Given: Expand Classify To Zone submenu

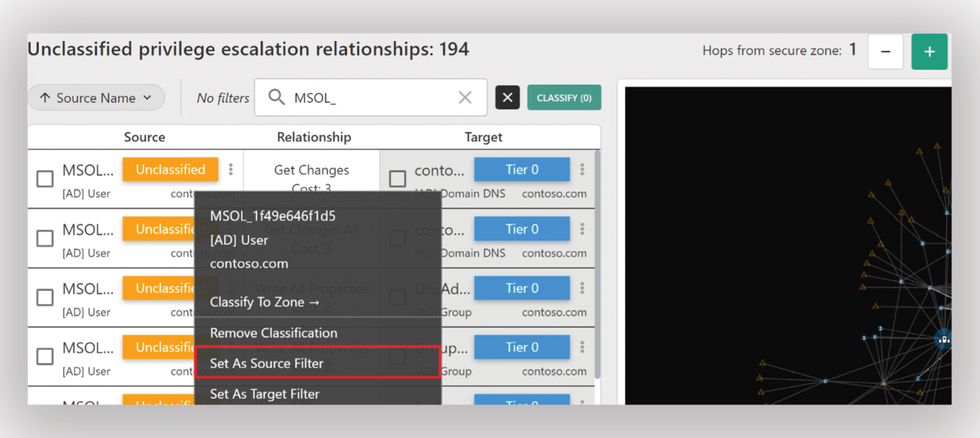Looking at the screenshot, I should (264, 302).
